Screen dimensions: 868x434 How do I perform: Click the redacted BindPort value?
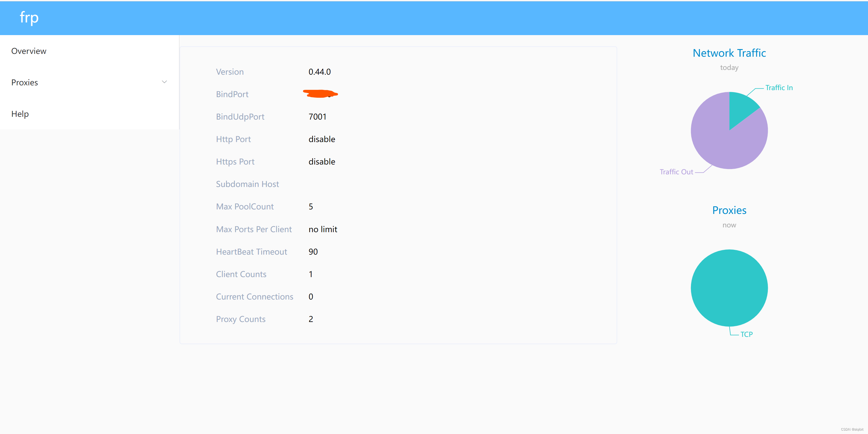pos(320,94)
